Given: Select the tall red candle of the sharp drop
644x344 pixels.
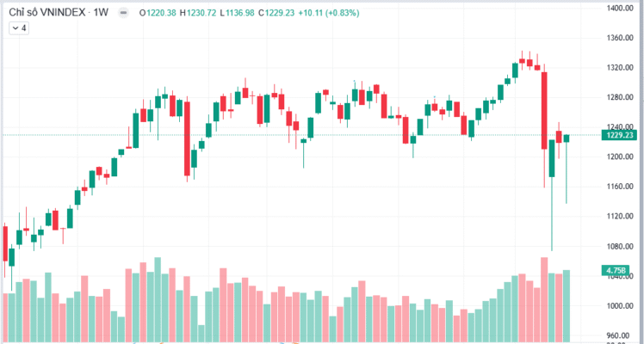Looking at the screenshot, I should click(545, 107).
